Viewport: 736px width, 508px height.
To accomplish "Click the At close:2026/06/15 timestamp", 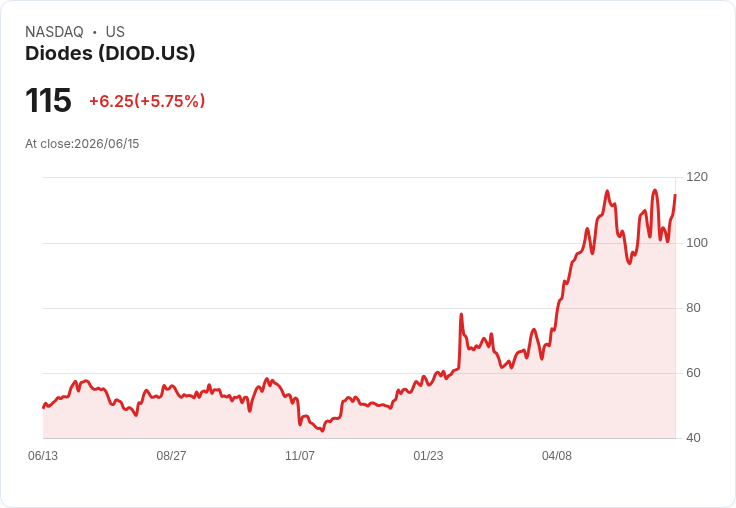I will pos(82,144).
